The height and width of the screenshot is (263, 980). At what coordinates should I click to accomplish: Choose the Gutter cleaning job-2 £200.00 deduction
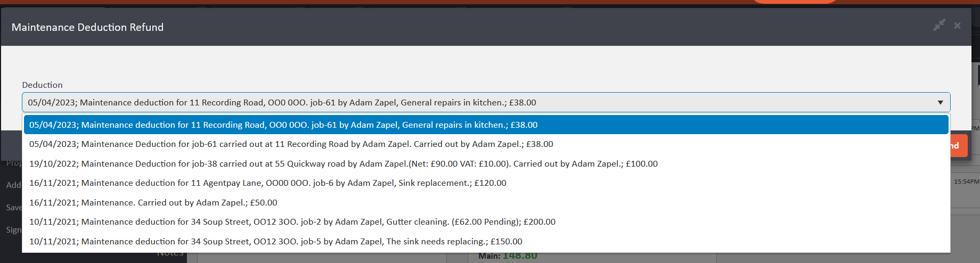pyautogui.click(x=292, y=222)
